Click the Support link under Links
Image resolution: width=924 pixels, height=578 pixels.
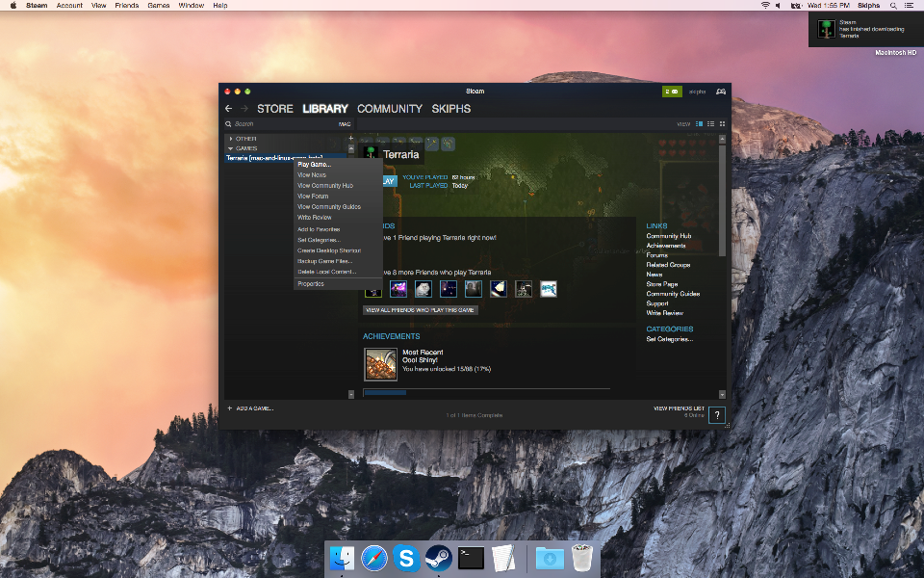tap(657, 303)
